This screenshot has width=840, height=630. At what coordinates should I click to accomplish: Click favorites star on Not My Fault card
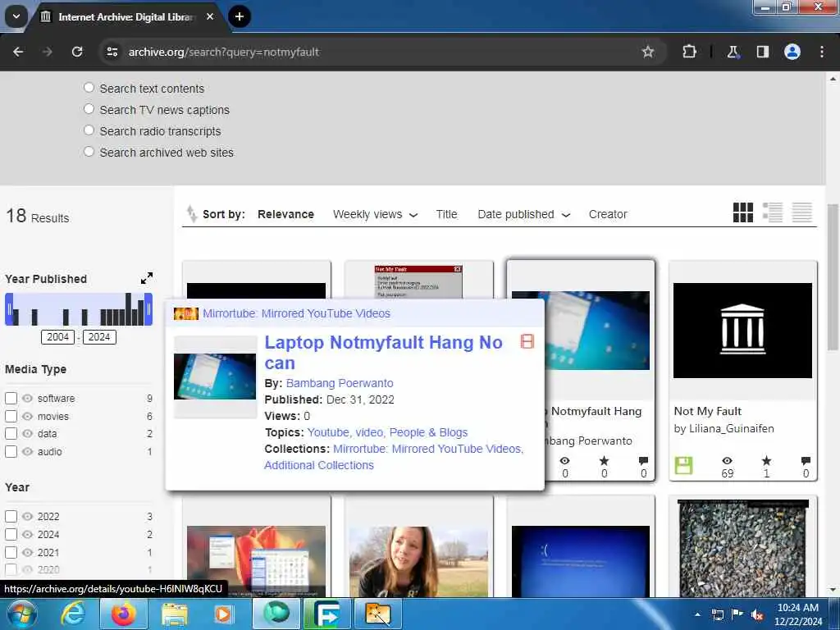pyautogui.click(x=767, y=461)
